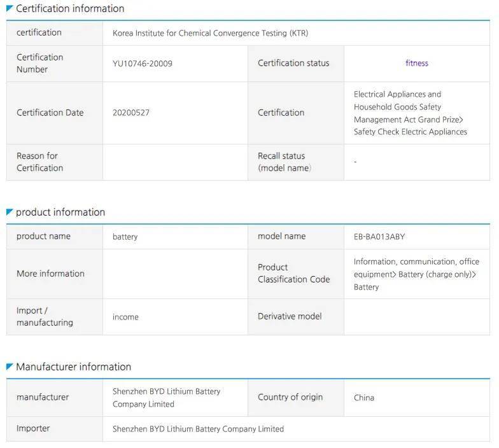The height and width of the screenshot is (448, 499).
Task: Select certification number YU10746-20009
Action: [143, 64]
